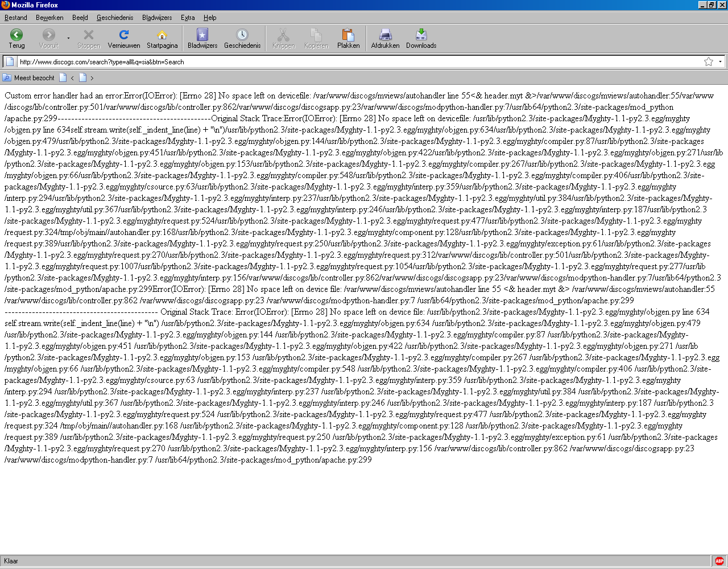This screenshot has height=569, width=728.
Task: Open the Downloads toolbar button
Action: pos(421,39)
